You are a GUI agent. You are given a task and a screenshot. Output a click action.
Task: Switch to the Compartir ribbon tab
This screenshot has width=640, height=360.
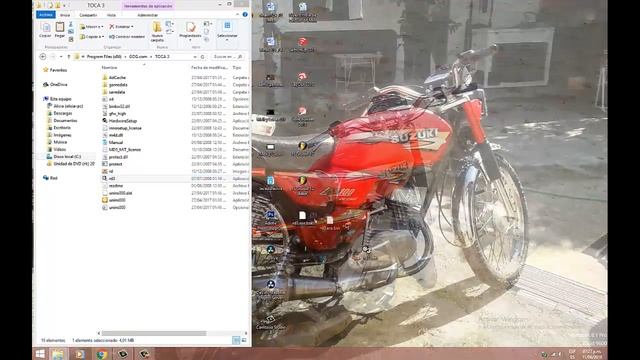coord(88,15)
